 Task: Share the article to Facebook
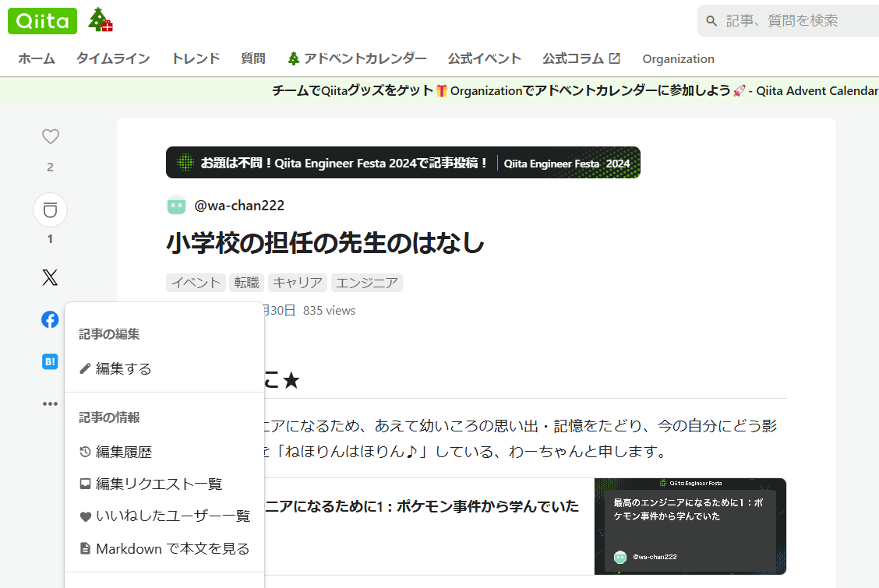pyautogui.click(x=50, y=319)
